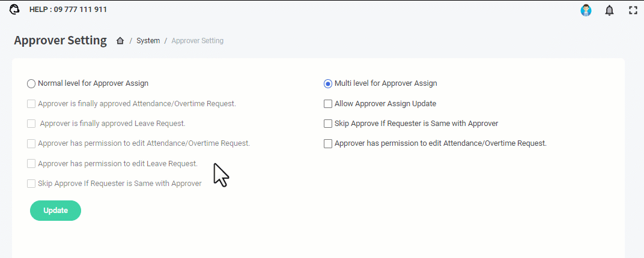Select Multi level for Approver Assign
This screenshot has height=258, width=644.
(x=328, y=83)
